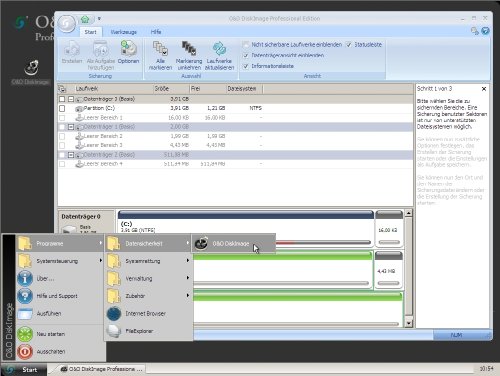Screen dimensions: 500x376
Task: Click the disk view scrollbar up arrow
Action: pyautogui.click(x=409, y=213)
